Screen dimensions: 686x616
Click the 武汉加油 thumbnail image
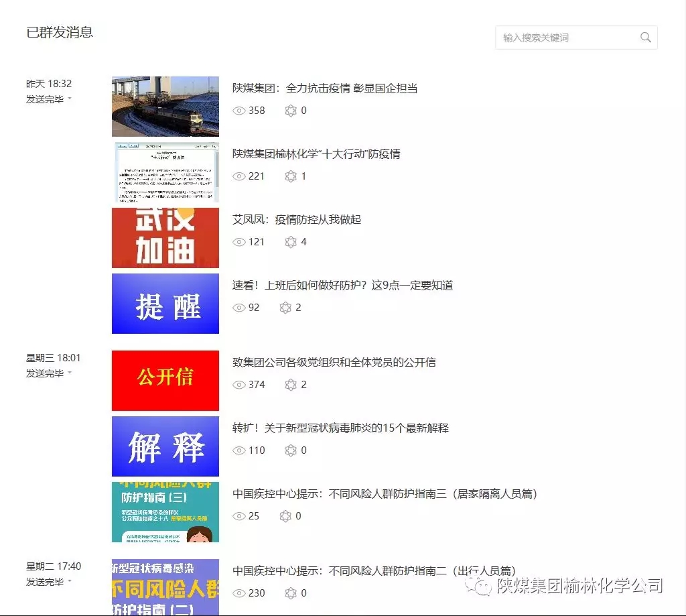pyautogui.click(x=165, y=238)
